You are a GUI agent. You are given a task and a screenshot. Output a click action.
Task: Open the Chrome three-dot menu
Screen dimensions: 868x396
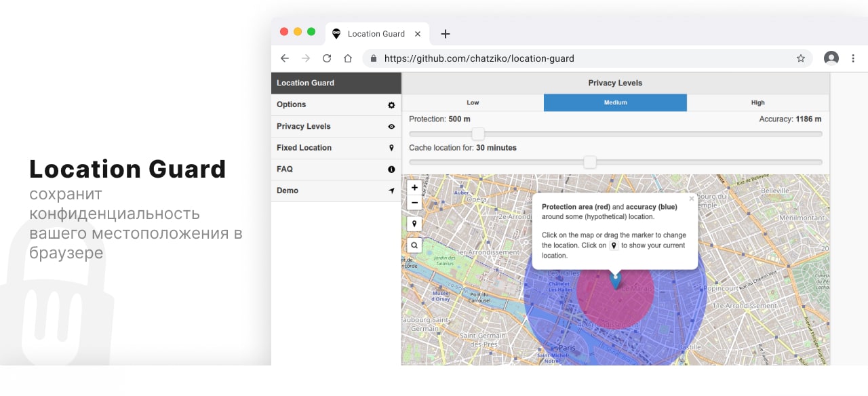tap(853, 58)
